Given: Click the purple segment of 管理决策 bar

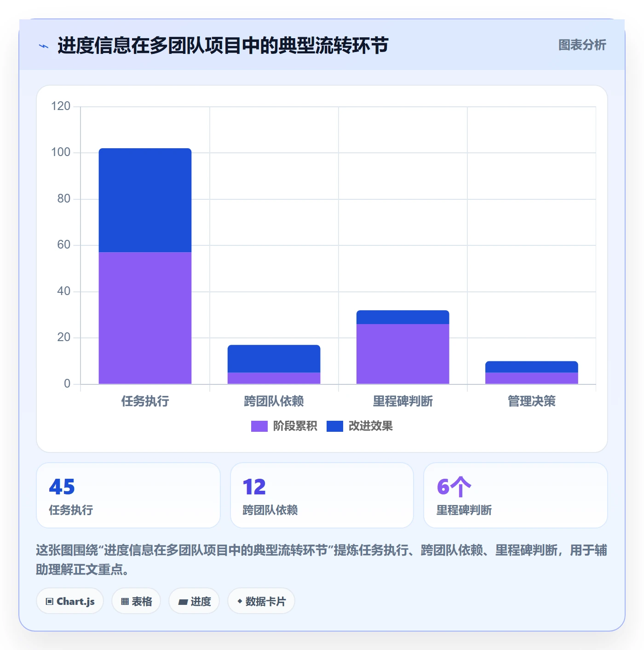Looking at the screenshot, I should [531, 378].
